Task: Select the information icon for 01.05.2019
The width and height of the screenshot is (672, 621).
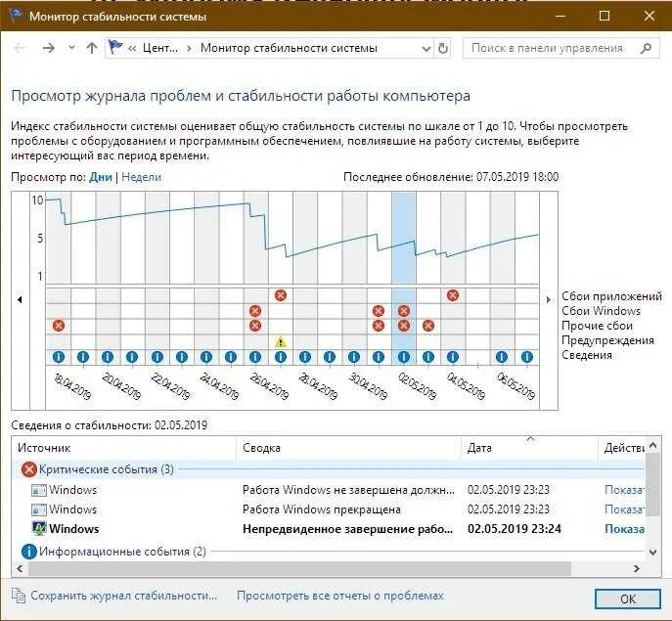Action: 378,357
